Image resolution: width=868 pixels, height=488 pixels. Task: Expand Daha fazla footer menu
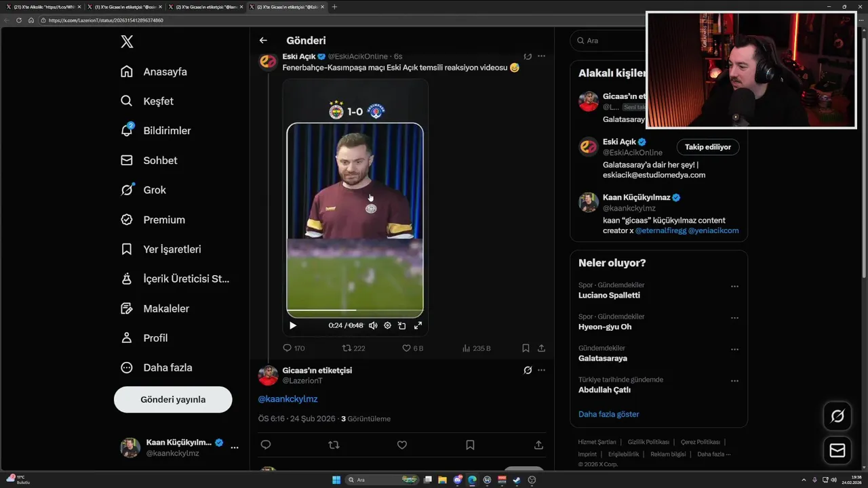713,454
